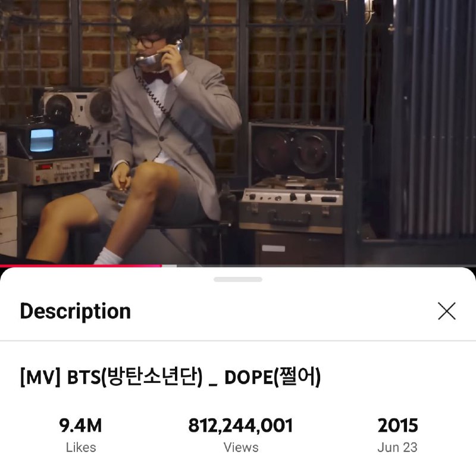
Task: Tap the small blue monitor in the video
Action: (42, 140)
